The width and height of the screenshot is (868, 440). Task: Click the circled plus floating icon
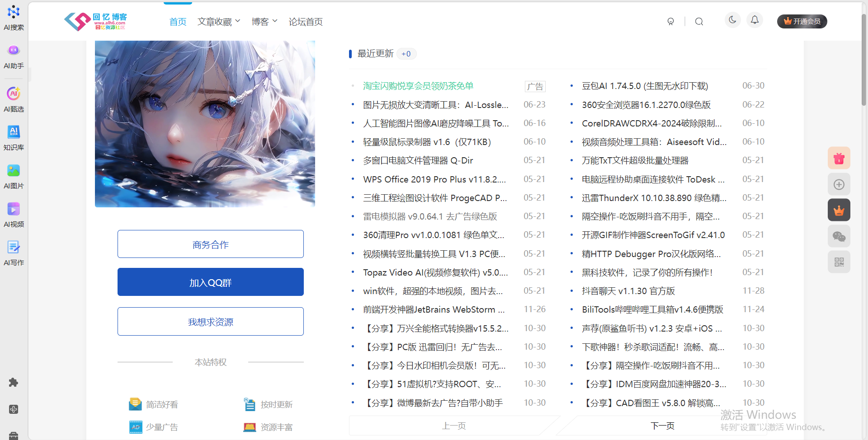point(839,184)
